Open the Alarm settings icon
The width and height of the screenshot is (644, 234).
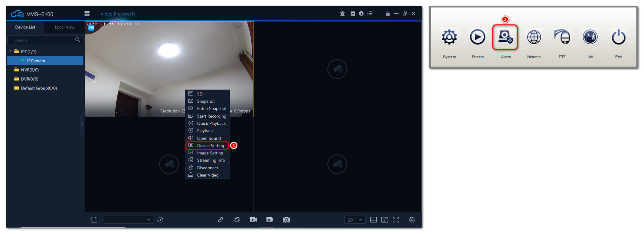point(505,37)
